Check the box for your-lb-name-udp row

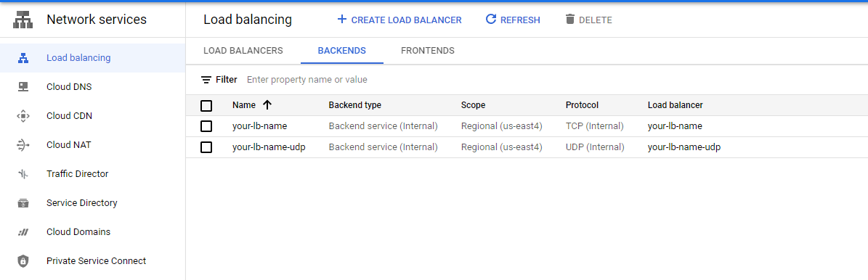206,147
